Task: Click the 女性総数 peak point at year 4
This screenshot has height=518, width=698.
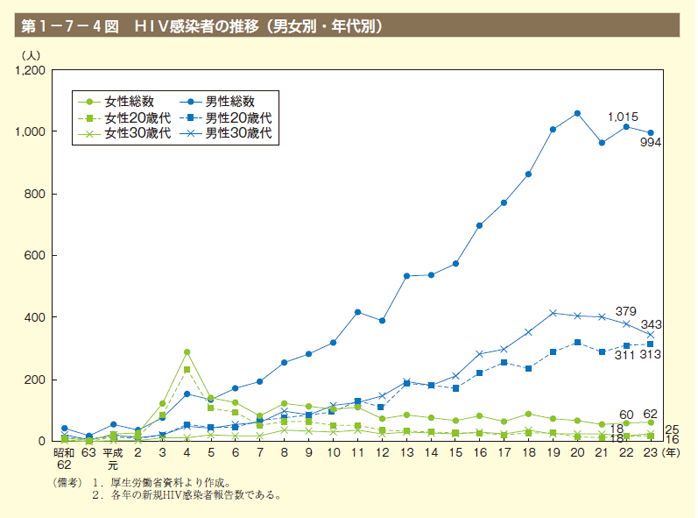Action: click(x=187, y=352)
